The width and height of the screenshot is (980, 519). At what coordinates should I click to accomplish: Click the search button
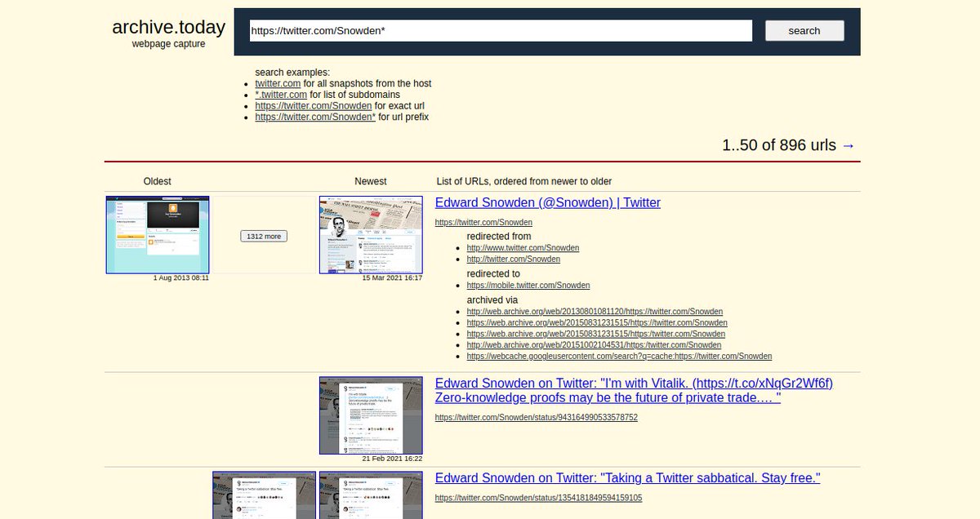point(804,31)
